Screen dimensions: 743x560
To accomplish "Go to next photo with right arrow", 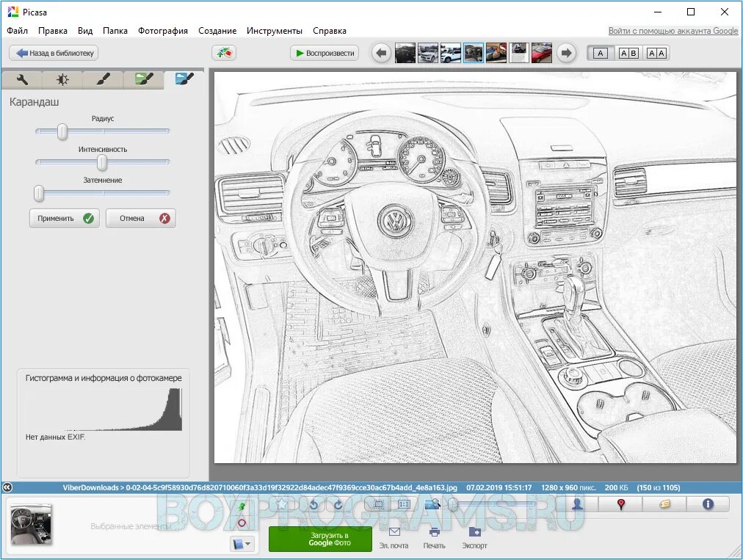I will point(566,53).
